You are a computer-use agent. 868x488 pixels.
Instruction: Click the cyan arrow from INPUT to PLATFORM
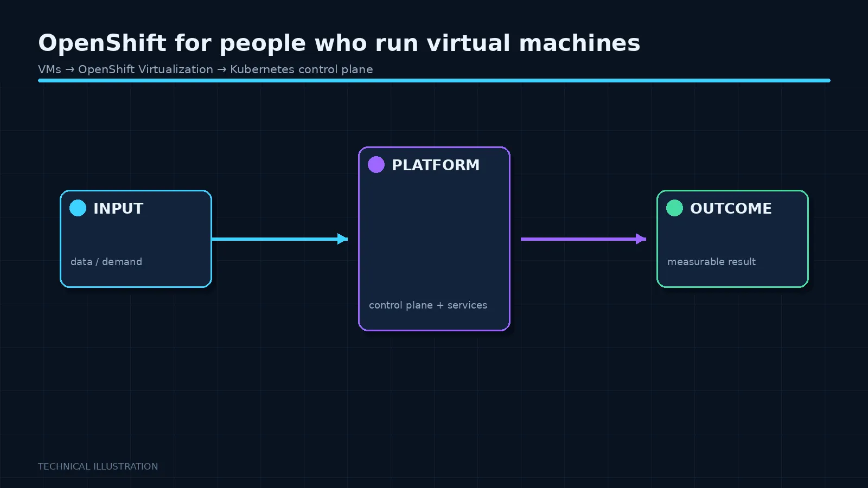click(280, 239)
